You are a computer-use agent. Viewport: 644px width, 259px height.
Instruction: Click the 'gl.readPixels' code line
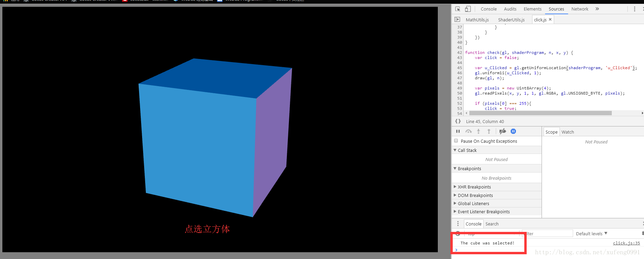[x=550, y=93]
